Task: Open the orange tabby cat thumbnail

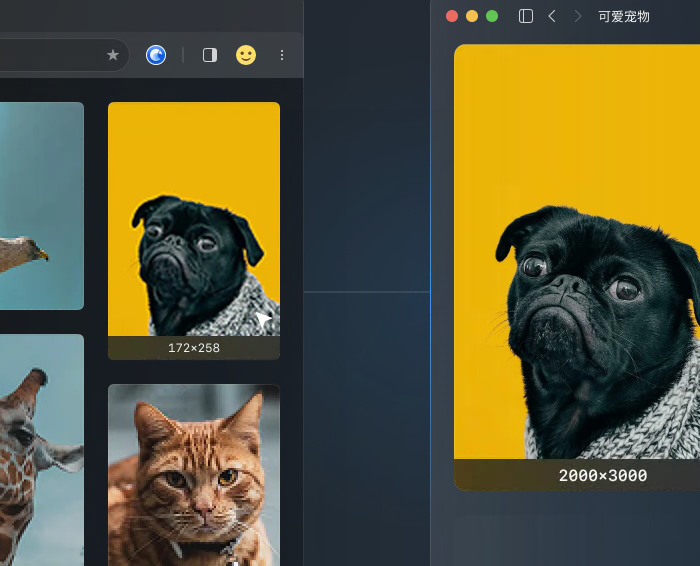Action: tap(194, 475)
